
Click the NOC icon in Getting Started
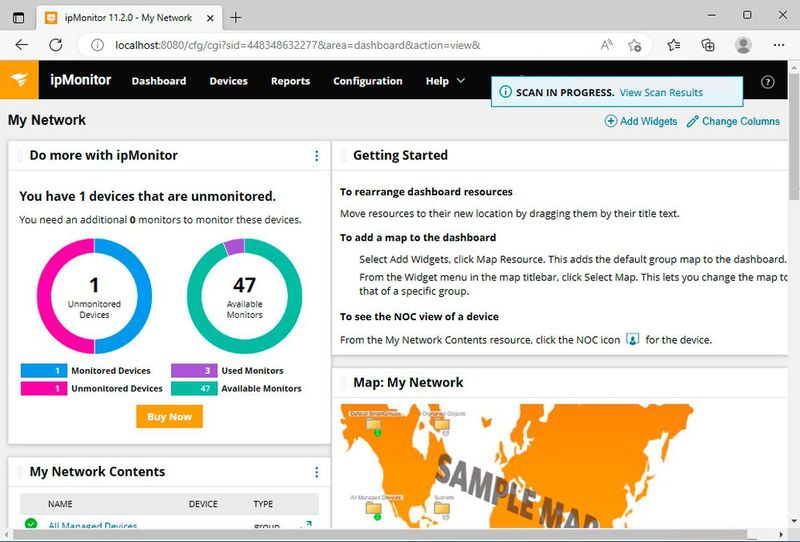point(632,339)
